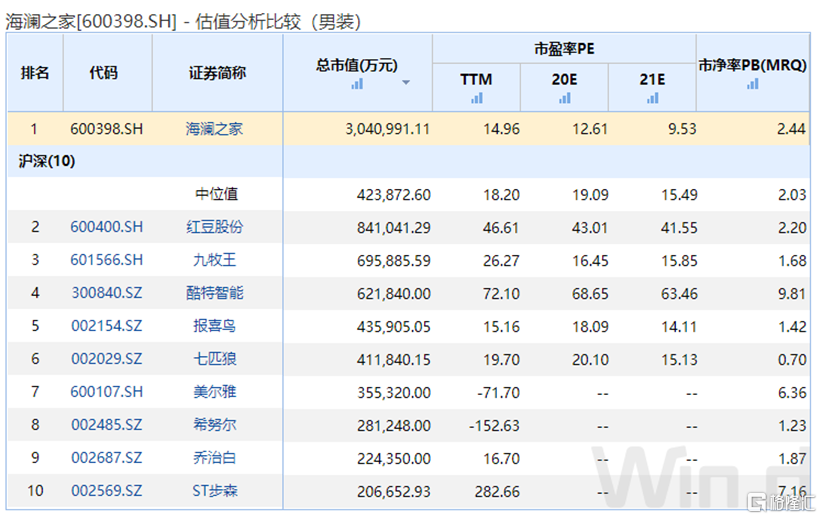Select security name 报喜鸟
The height and width of the screenshot is (519, 822).
(215, 326)
